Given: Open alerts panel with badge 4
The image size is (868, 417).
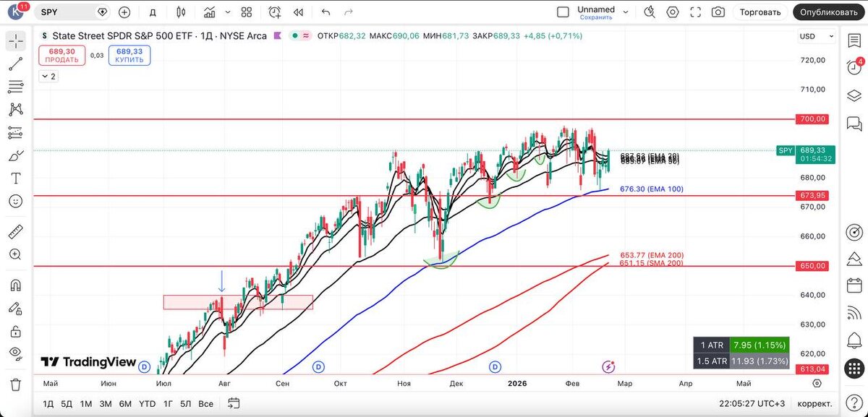Looking at the screenshot, I should (x=854, y=67).
